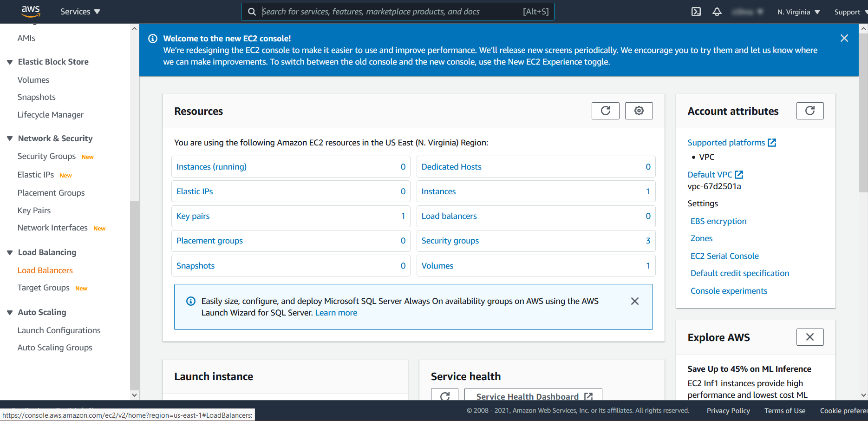Open Console experiments link
868x421 pixels.
[729, 291]
